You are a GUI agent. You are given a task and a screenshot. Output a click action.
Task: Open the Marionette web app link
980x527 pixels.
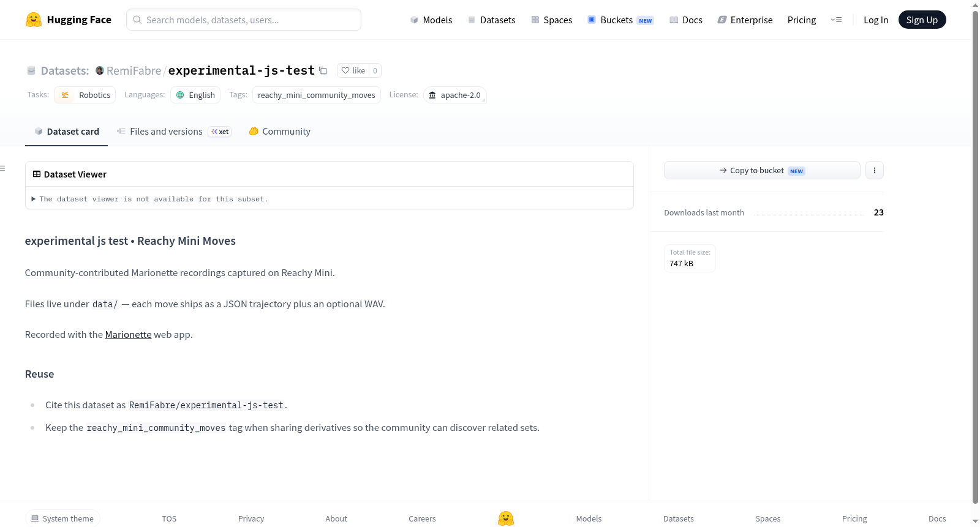tap(128, 335)
